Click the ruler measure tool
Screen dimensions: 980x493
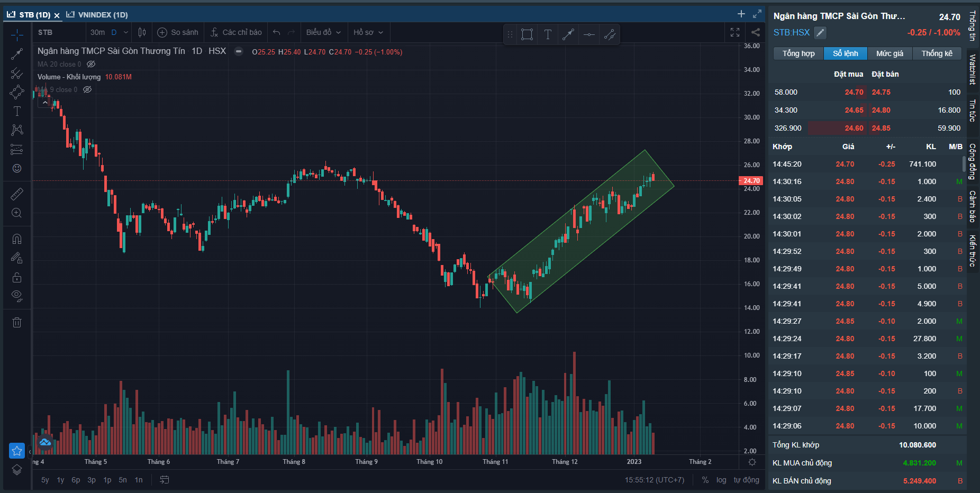pos(17,194)
